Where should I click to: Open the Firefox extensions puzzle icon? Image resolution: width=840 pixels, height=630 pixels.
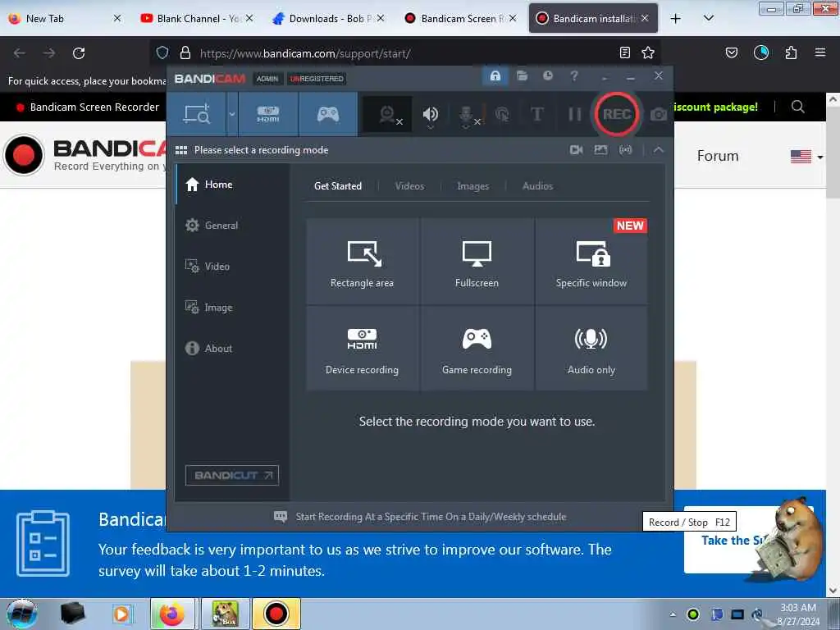791,52
